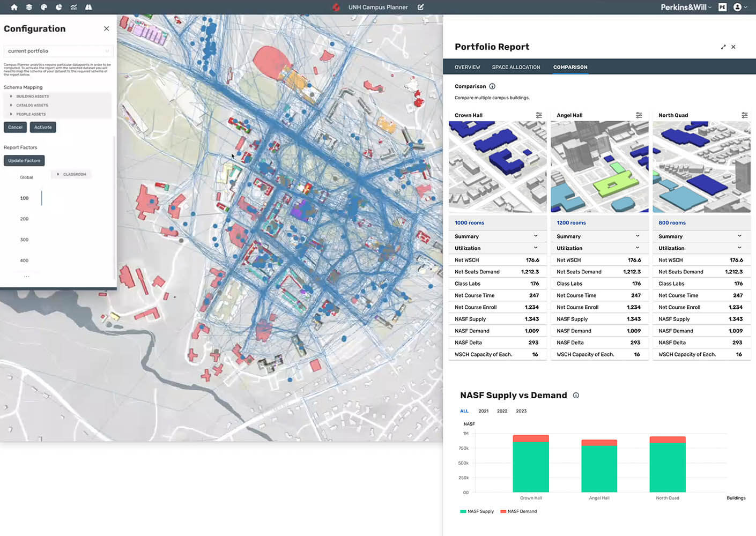Image resolution: width=756 pixels, height=536 pixels.
Task: Expand the Portfolio Report panel to fullscreen
Action: click(x=723, y=47)
